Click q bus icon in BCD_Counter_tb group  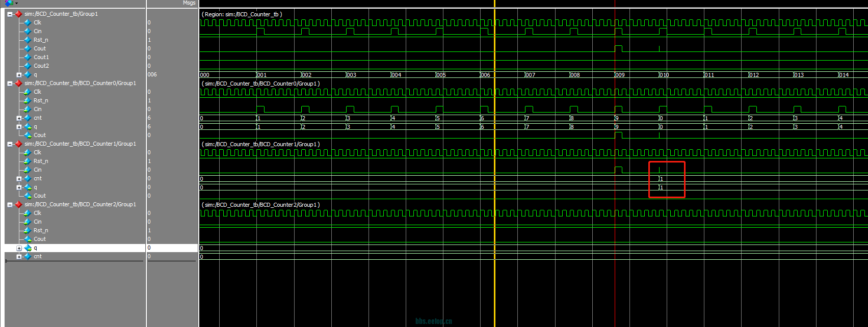pos(28,75)
